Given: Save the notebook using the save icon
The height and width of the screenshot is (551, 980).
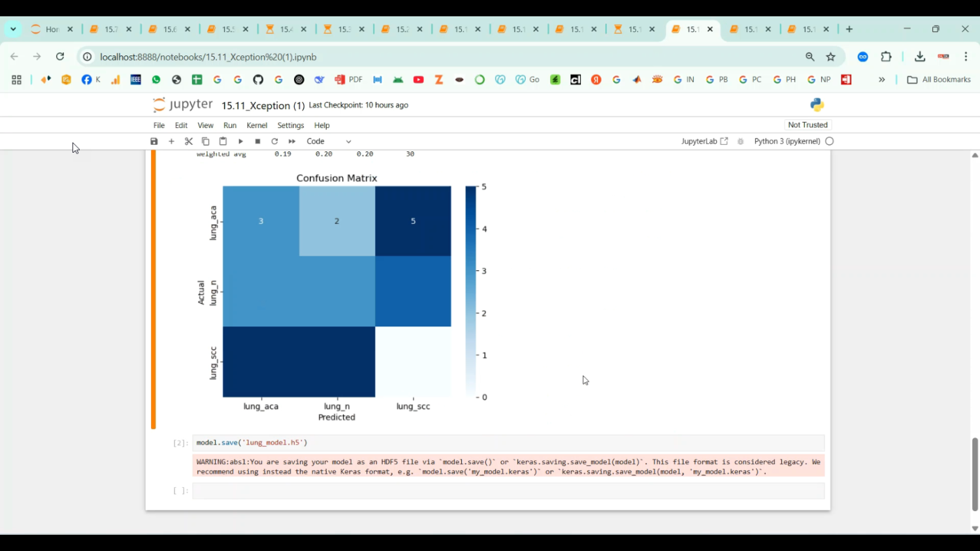Looking at the screenshot, I should pyautogui.click(x=154, y=141).
